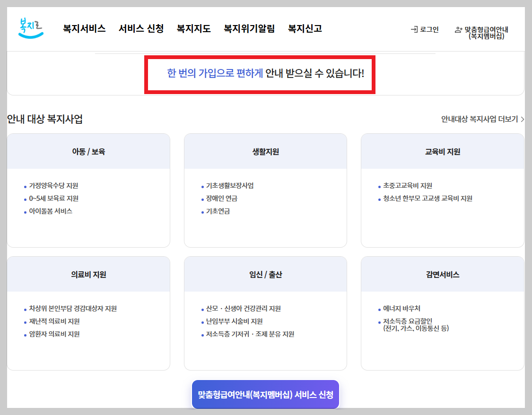Click 맞춤형급여안내(복지멤버십) 서비스 신청 button

pyautogui.click(x=265, y=395)
